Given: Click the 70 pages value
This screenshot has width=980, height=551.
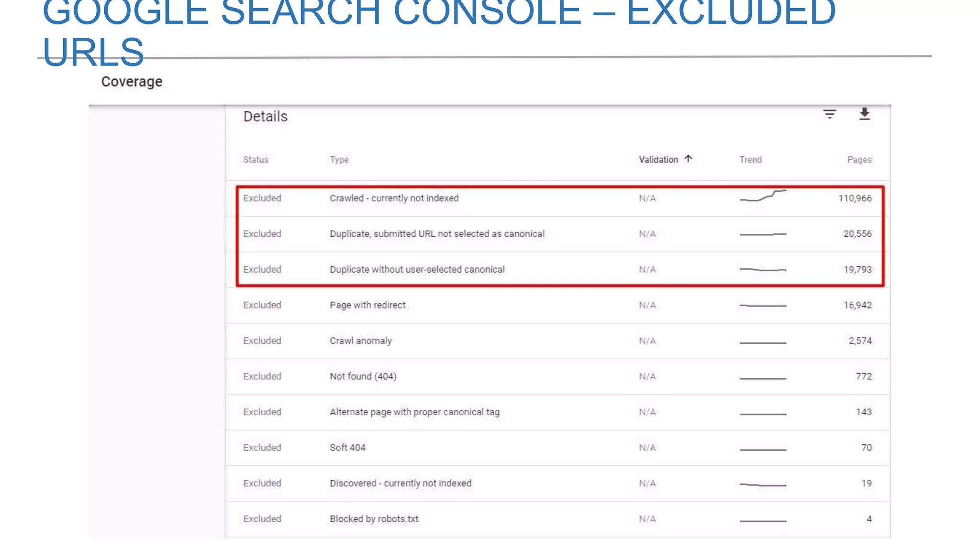Looking at the screenshot, I should pos(867,448).
